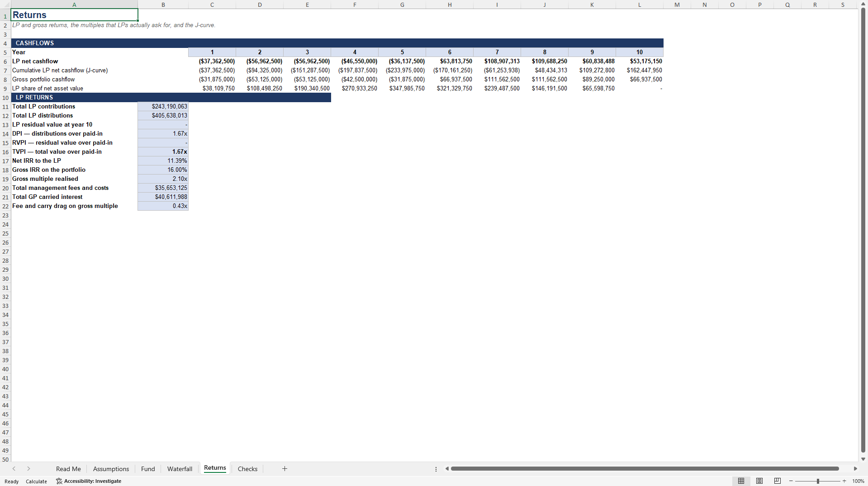The image size is (868, 486).
Task: Select GP carried interest value $40,611,988
Action: click(163, 197)
